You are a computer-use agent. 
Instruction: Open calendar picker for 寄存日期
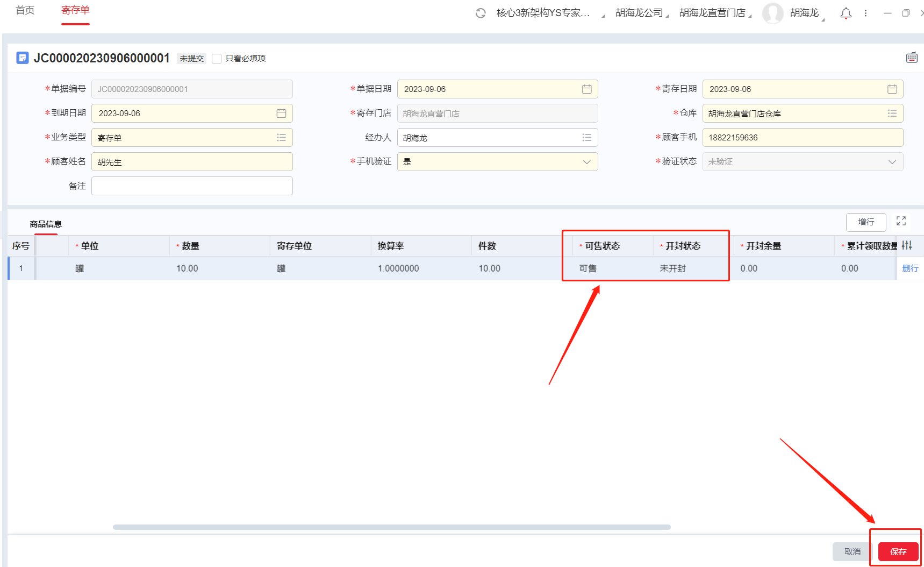coord(892,89)
